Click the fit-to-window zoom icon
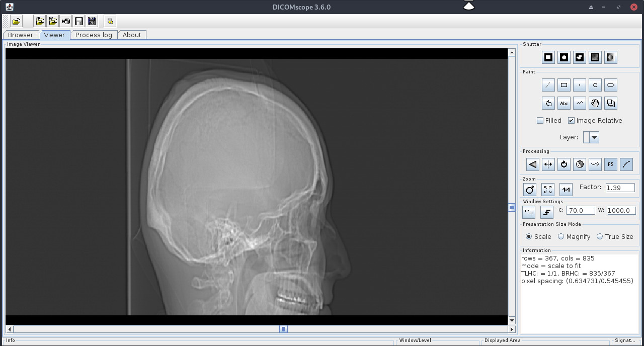The image size is (644, 346). (548, 190)
